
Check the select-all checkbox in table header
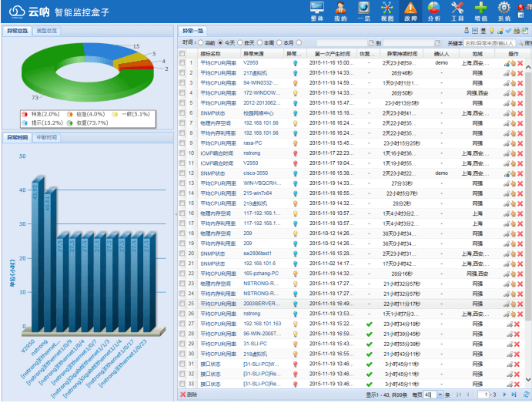tap(182, 54)
